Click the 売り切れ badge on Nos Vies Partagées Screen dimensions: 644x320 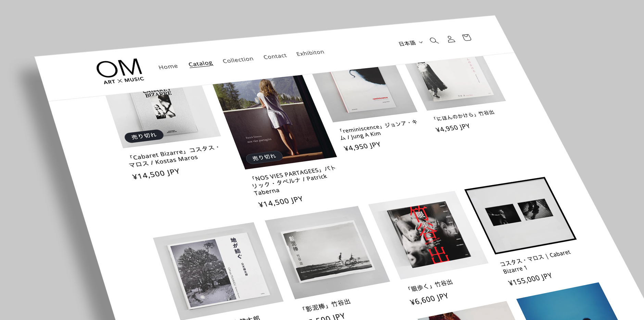(x=264, y=157)
